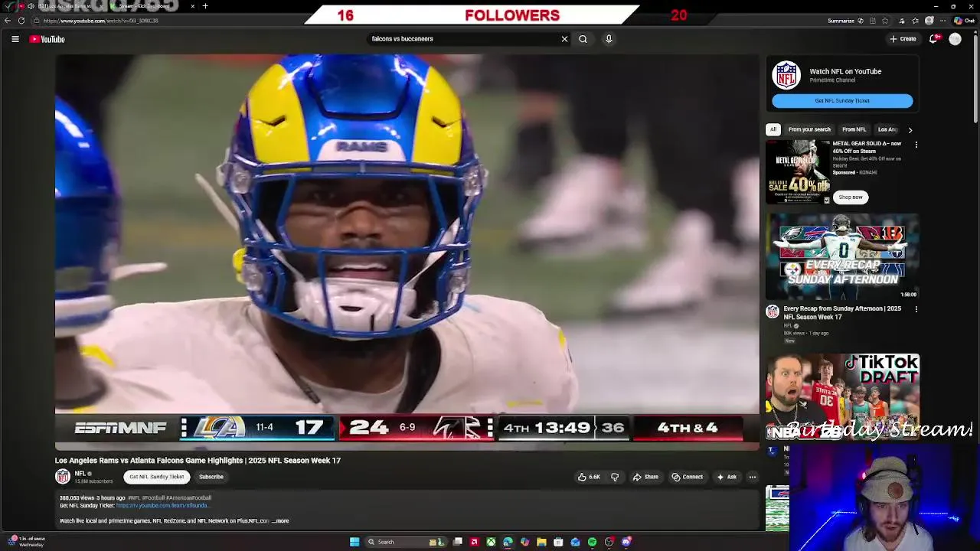Add page to favorites star

pos(886,21)
